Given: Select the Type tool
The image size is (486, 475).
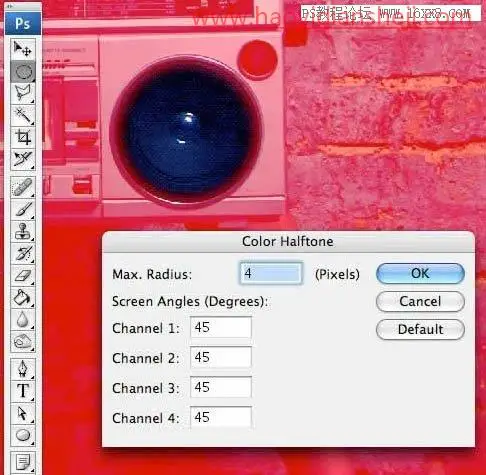Looking at the screenshot, I should [23, 391].
